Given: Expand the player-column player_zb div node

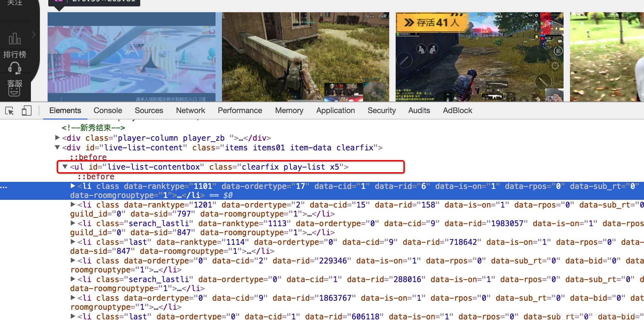Looking at the screenshot, I should coord(58,138).
